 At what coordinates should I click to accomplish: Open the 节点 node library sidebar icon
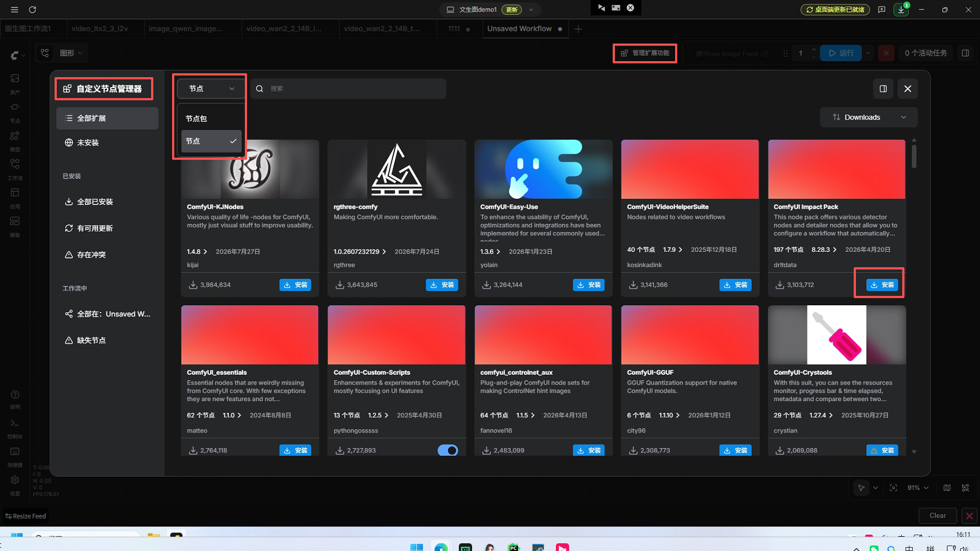(15, 112)
